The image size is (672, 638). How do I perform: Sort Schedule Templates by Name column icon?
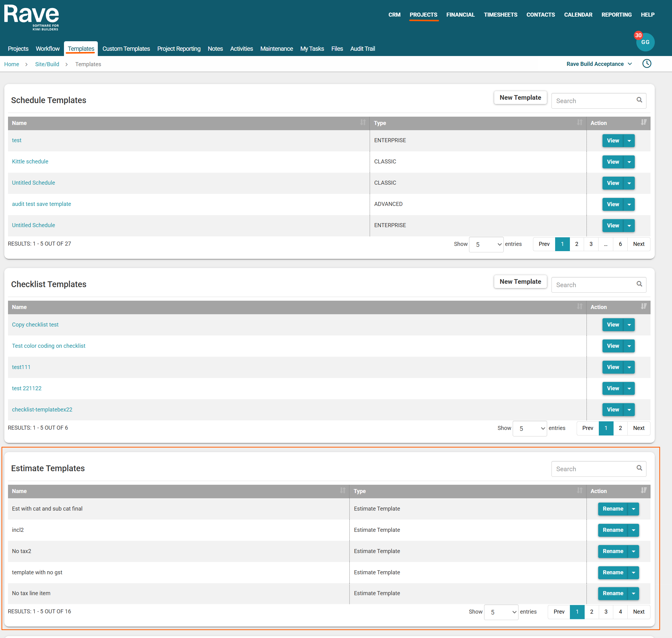363,122
